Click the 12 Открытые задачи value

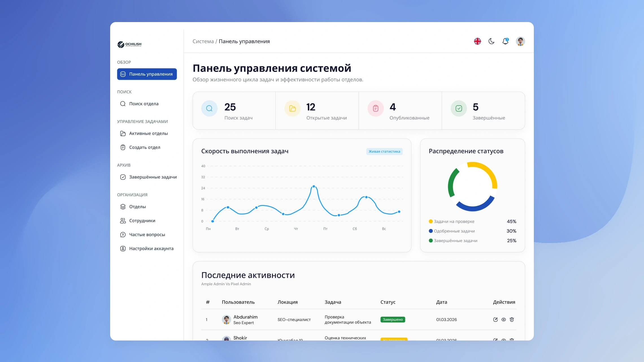point(311,107)
